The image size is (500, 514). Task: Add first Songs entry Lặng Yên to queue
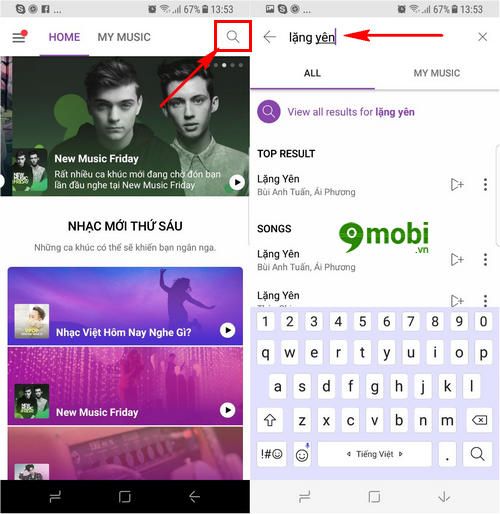457,259
